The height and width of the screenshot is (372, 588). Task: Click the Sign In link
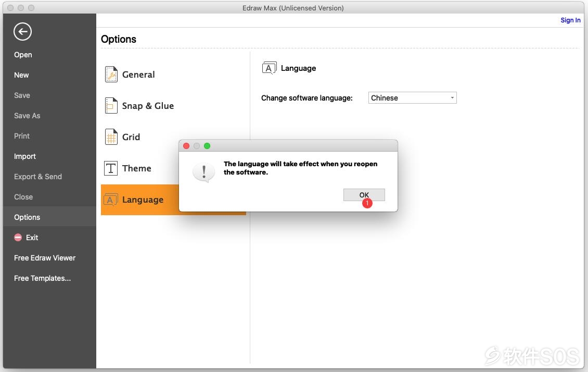(570, 20)
